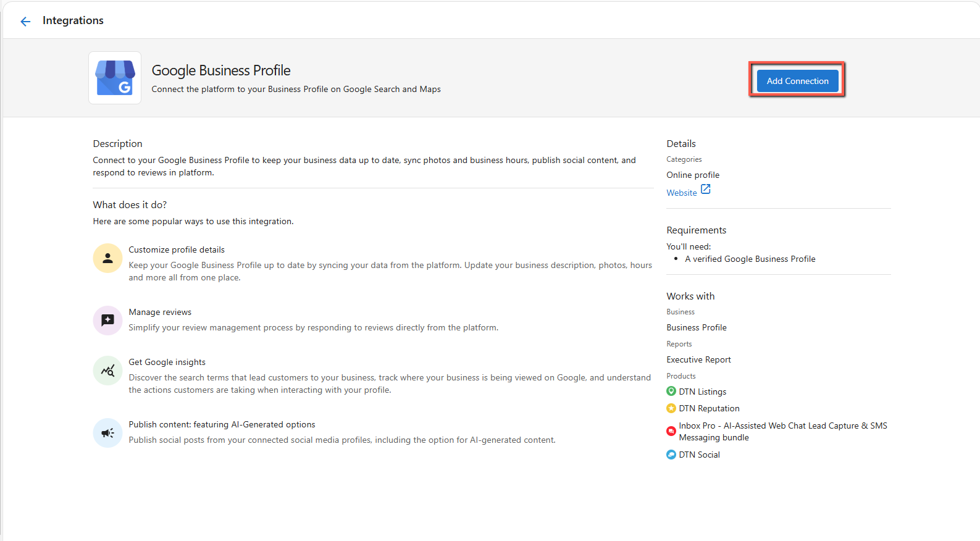Click the 'You'll need:' label

point(689,246)
